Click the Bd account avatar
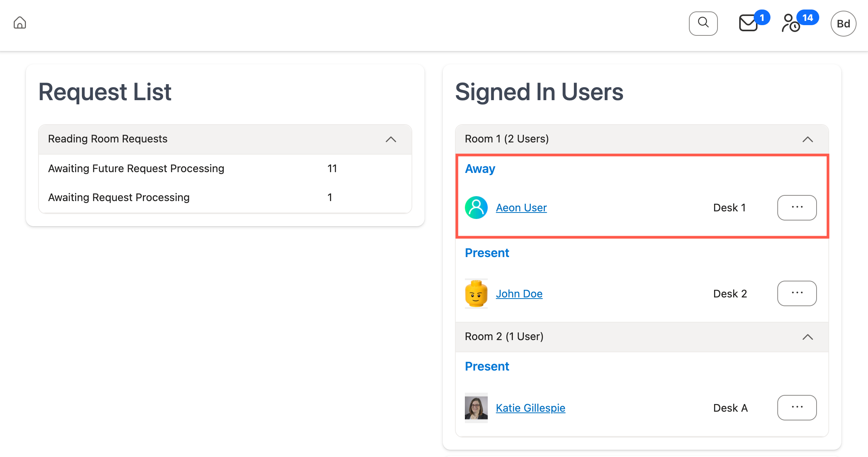 [x=843, y=24]
